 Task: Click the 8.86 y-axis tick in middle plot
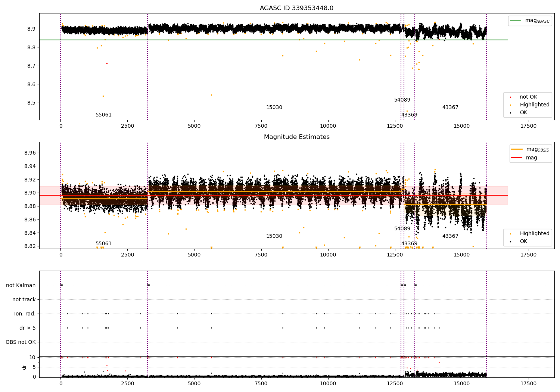pyautogui.click(x=30, y=220)
